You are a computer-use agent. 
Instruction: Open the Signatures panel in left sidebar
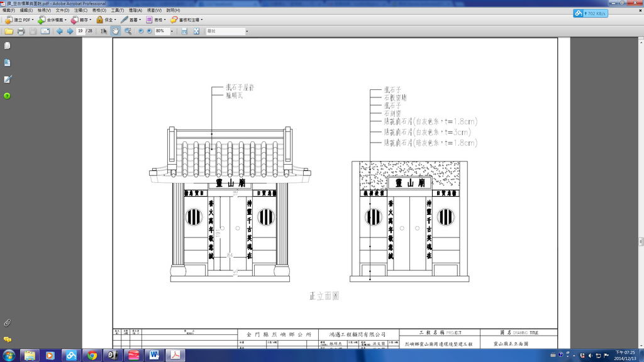tap(7, 79)
